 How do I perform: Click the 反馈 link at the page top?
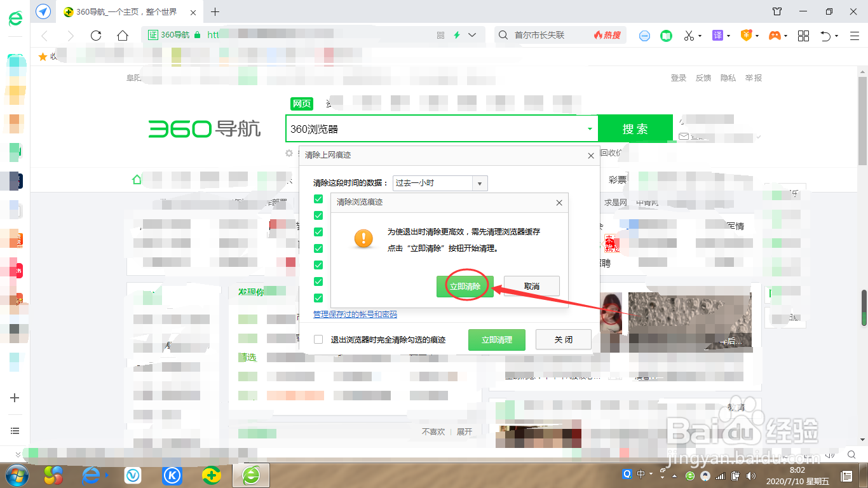click(703, 78)
